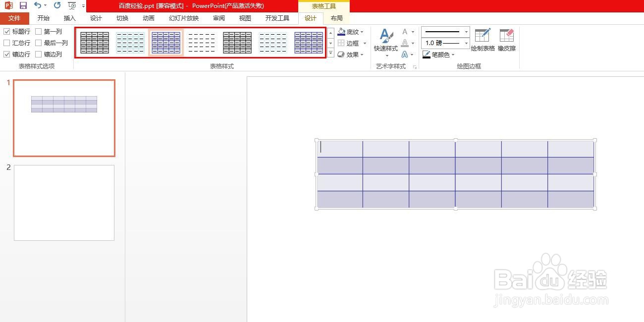Click the bottom-right cell of the table

point(571,199)
